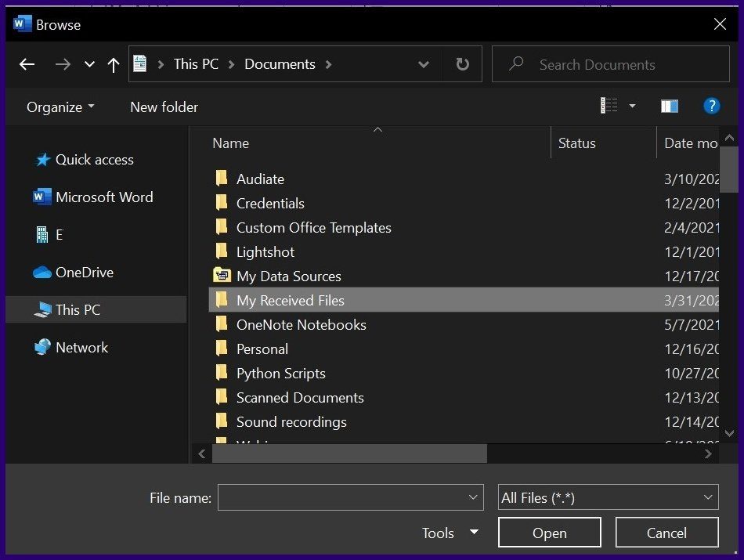Open the All Files type filter dropdown
The width and height of the screenshot is (744, 560).
coord(609,497)
